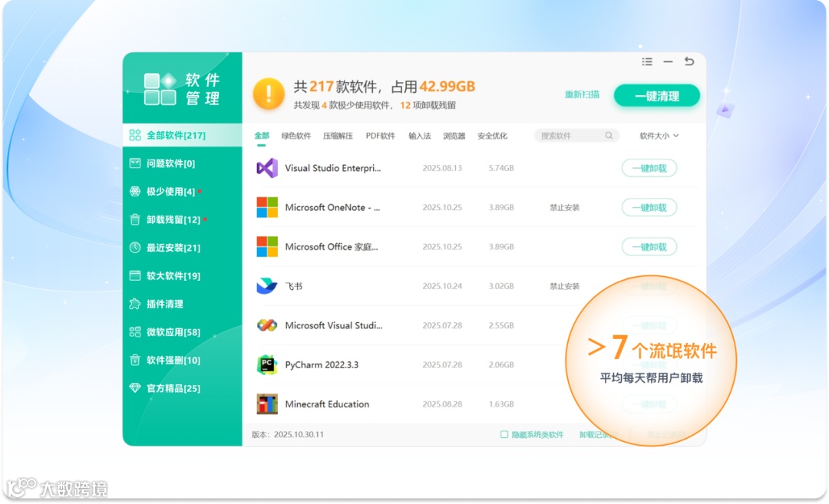Click the Visual Studio Enterpri... name text
Viewport: 829px width, 504px height.
point(332,168)
